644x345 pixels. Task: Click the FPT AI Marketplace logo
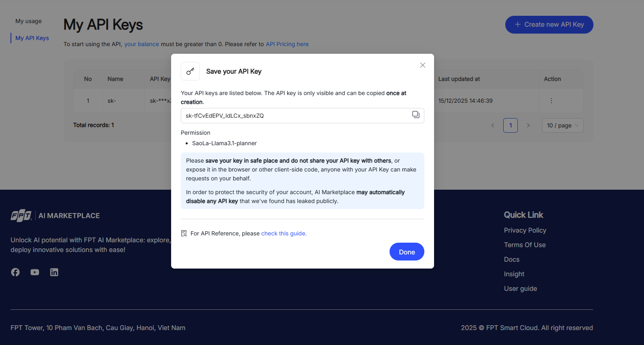coord(55,216)
